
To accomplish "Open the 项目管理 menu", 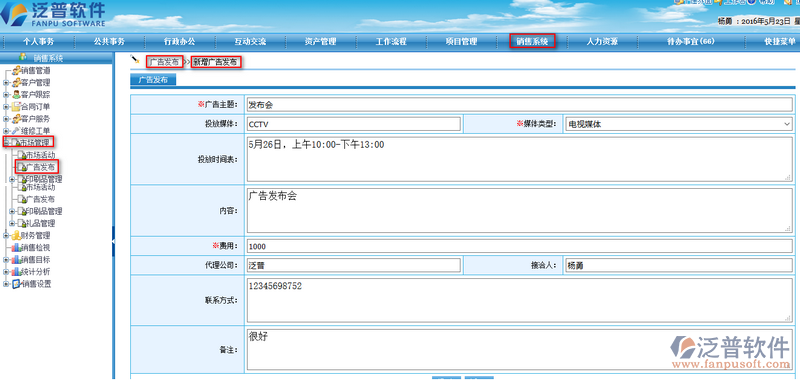I will pos(461,42).
